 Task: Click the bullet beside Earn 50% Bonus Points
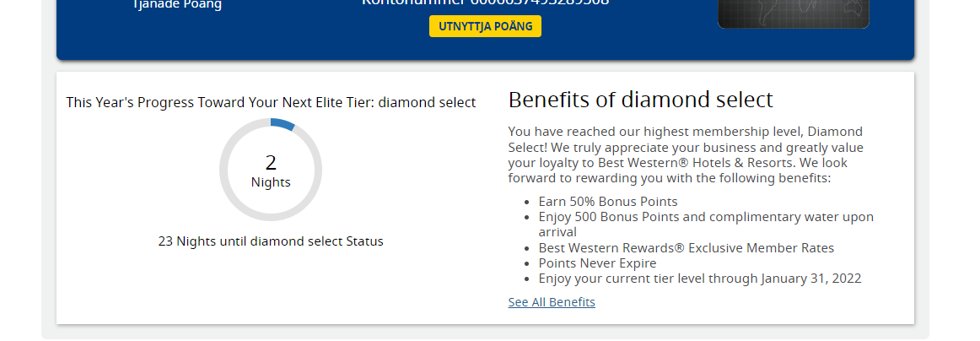click(529, 202)
